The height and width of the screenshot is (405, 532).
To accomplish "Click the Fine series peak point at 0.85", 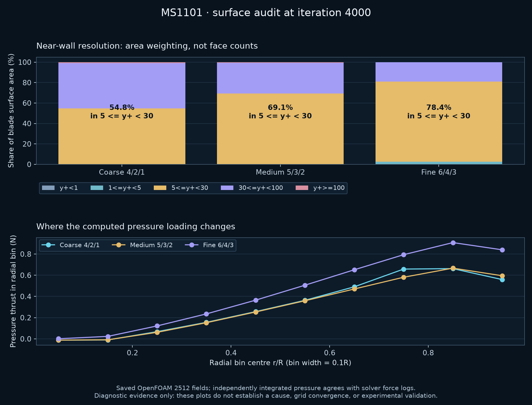I will [453, 243].
